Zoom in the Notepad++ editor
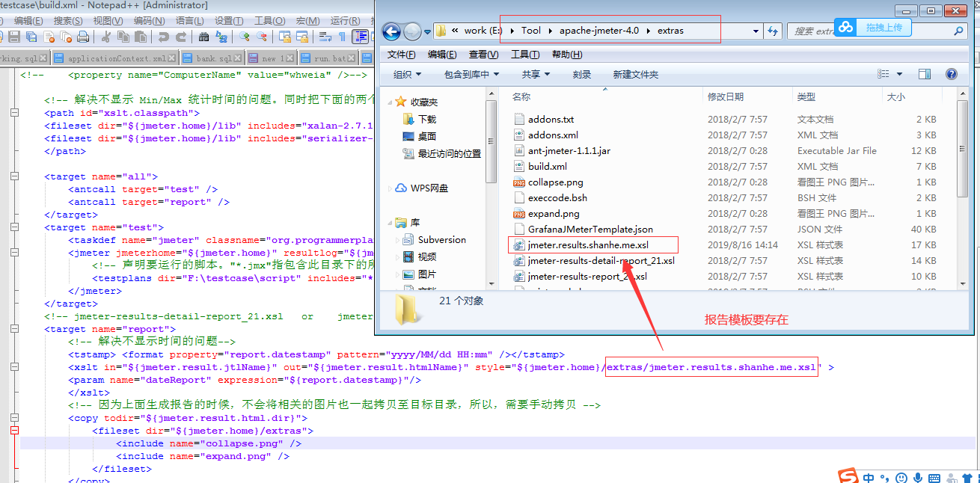 pos(245,37)
